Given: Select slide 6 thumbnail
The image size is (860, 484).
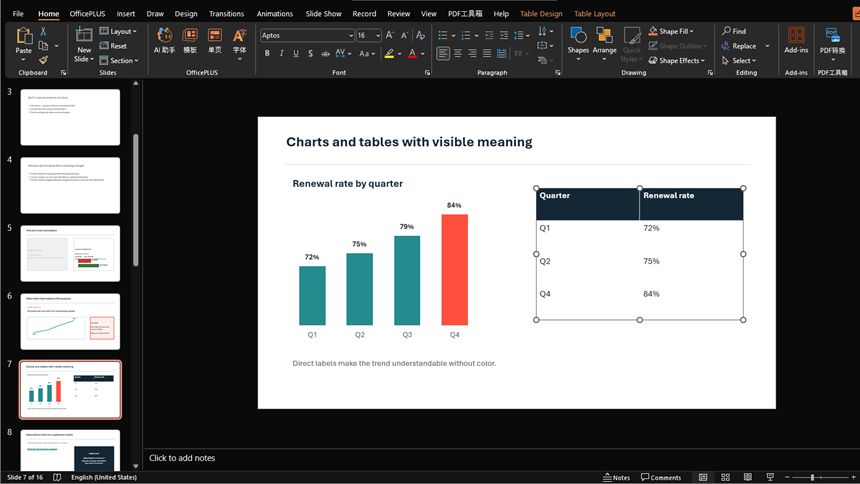Looking at the screenshot, I should 70,321.
